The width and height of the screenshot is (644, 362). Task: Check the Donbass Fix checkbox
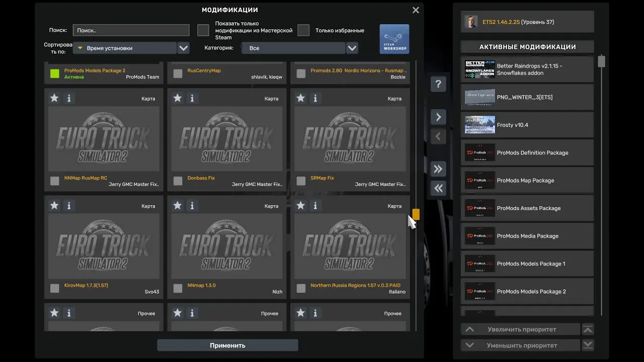[178, 181]
